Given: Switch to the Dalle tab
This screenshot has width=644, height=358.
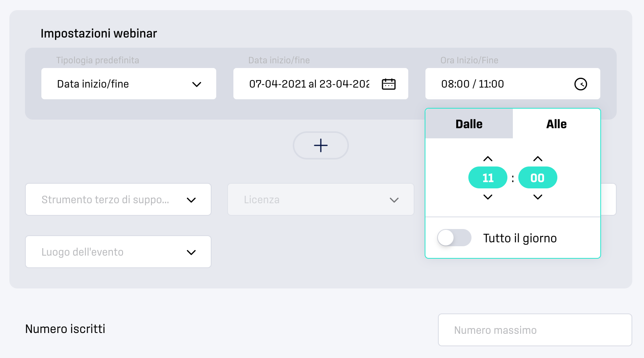Looking at the screenshot, I should (x=469, y=124).
